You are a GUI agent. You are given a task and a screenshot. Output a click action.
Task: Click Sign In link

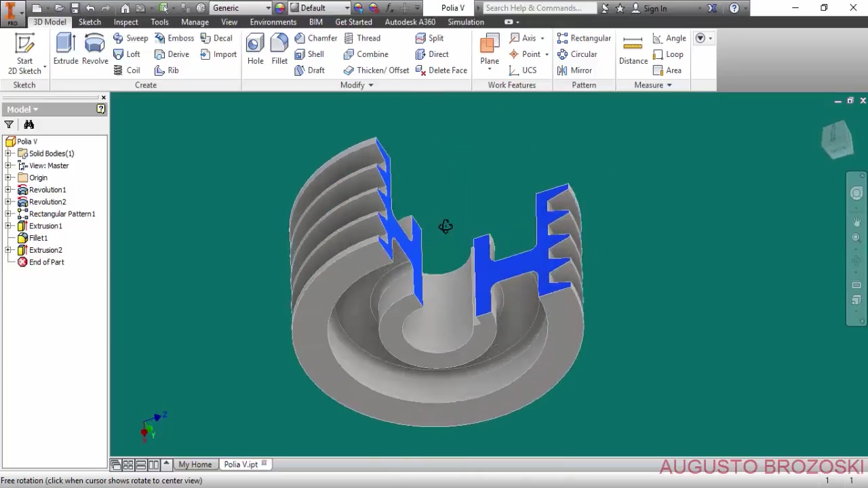pos(655,8)
